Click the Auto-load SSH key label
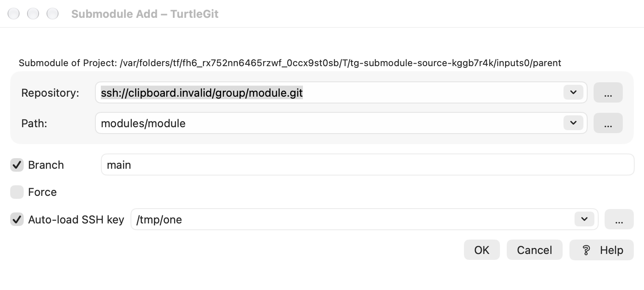Screen dimensions: 644x290 [76, 220]
